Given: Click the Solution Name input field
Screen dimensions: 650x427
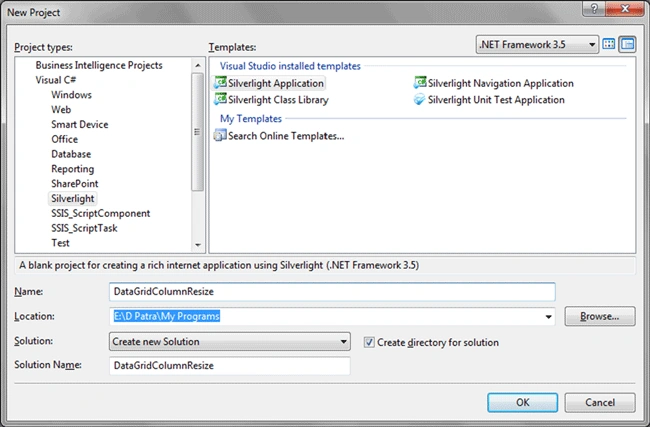Looking at the screenshot, I should [x=230, y=365].
